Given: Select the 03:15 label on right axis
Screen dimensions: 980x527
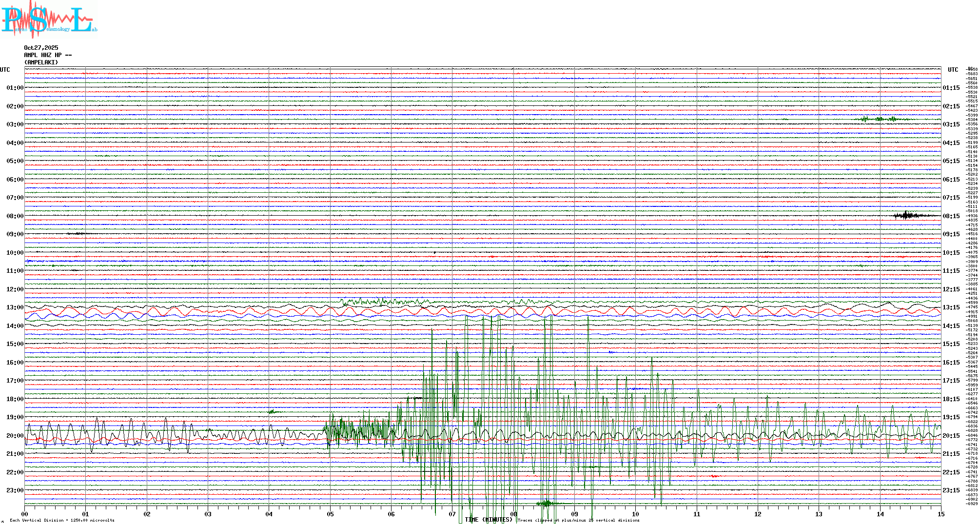Looking at the screenshot, I should pyautogui.click(x=951, y=124).
